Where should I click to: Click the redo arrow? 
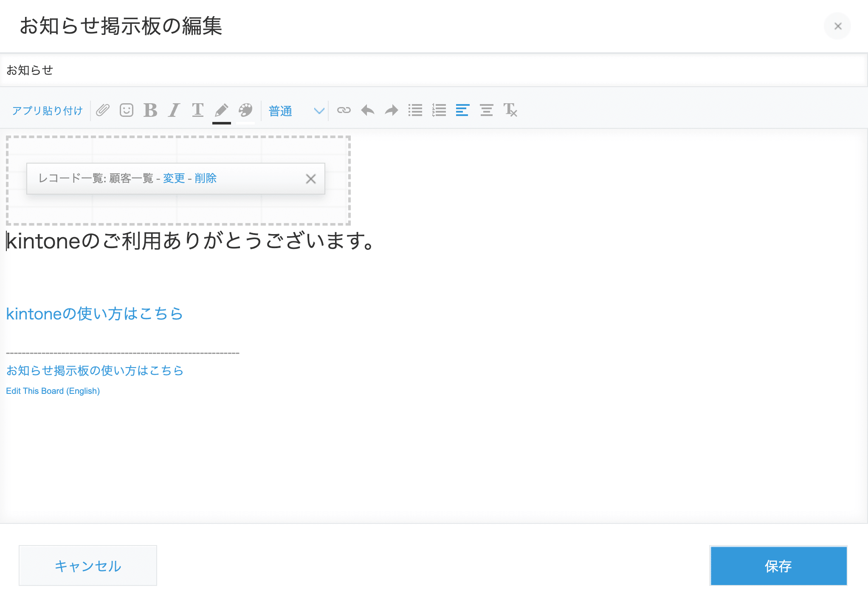pos(392,110)
